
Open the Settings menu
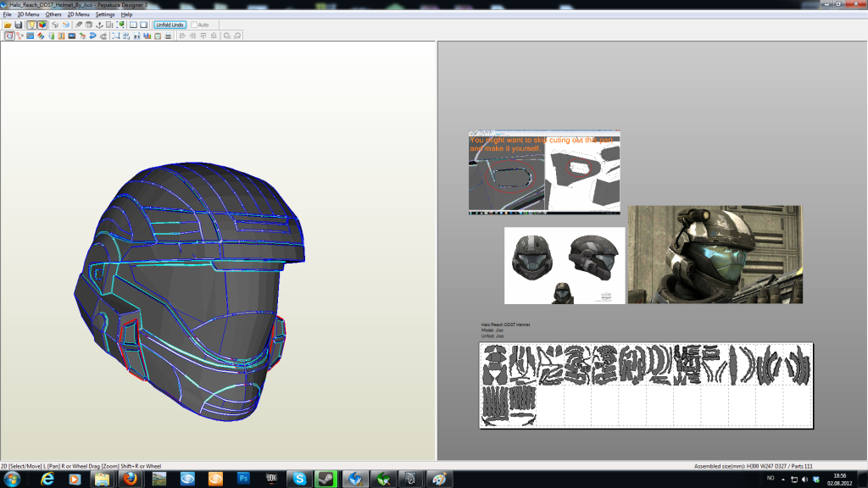click(104, 14)
